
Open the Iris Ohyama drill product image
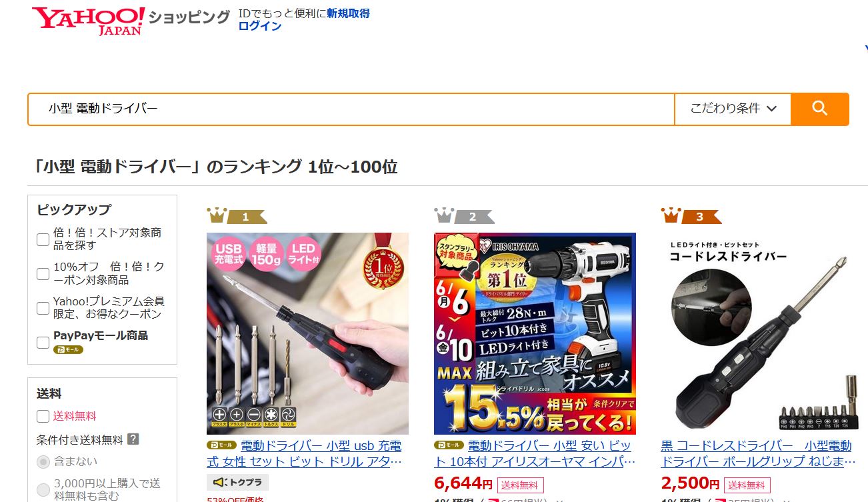pos(535,333)
